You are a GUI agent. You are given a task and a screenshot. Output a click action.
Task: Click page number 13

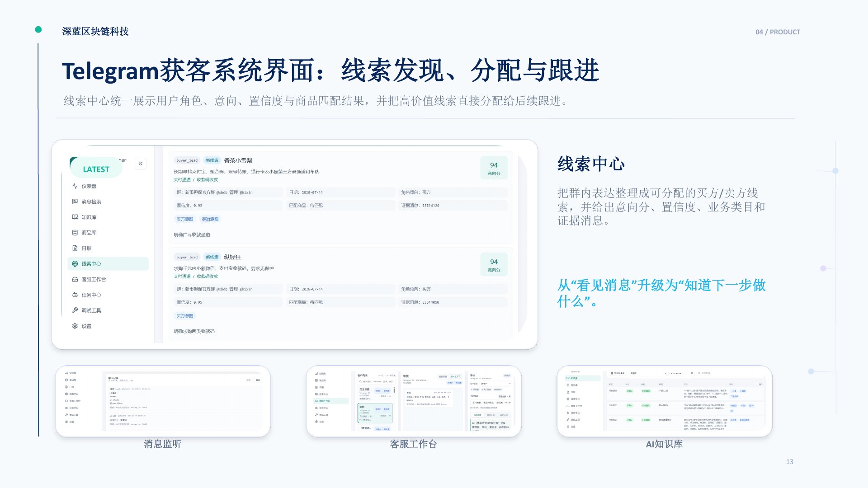coord(790,462)
